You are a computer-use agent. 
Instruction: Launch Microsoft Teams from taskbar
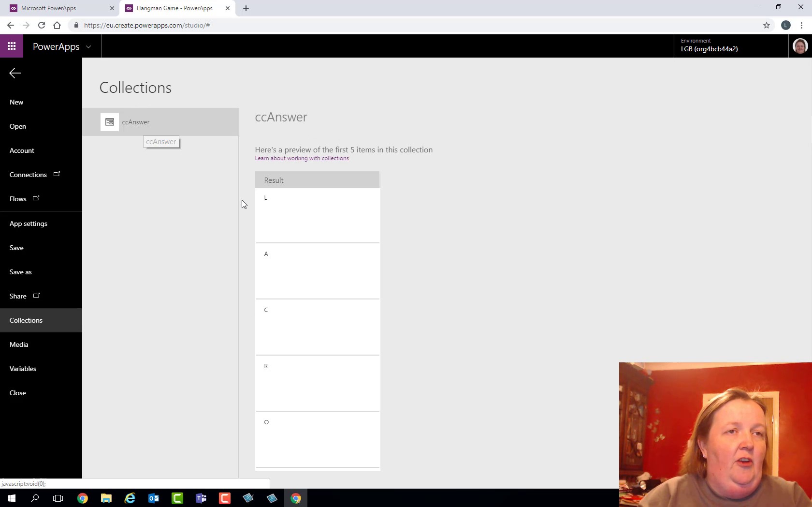click(x=201, y=498)
